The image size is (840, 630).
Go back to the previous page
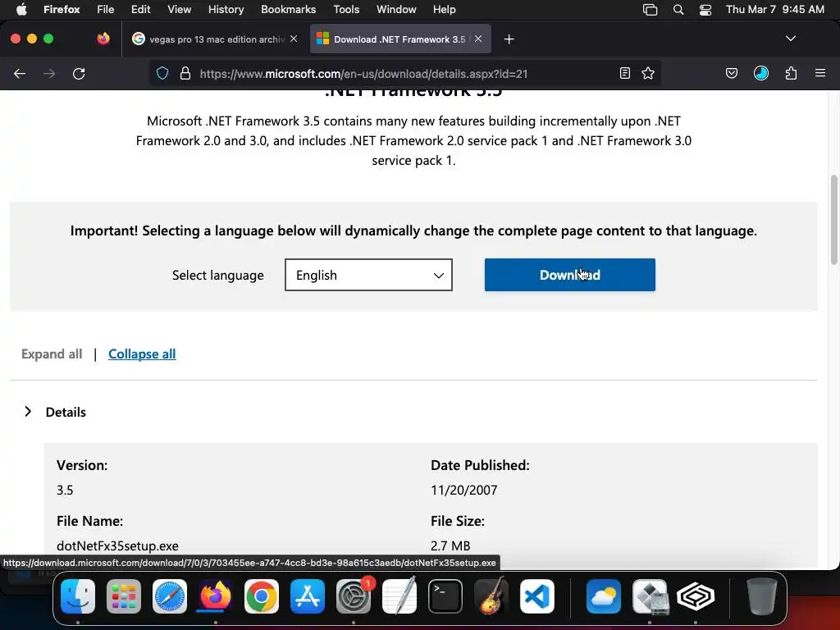20,73
